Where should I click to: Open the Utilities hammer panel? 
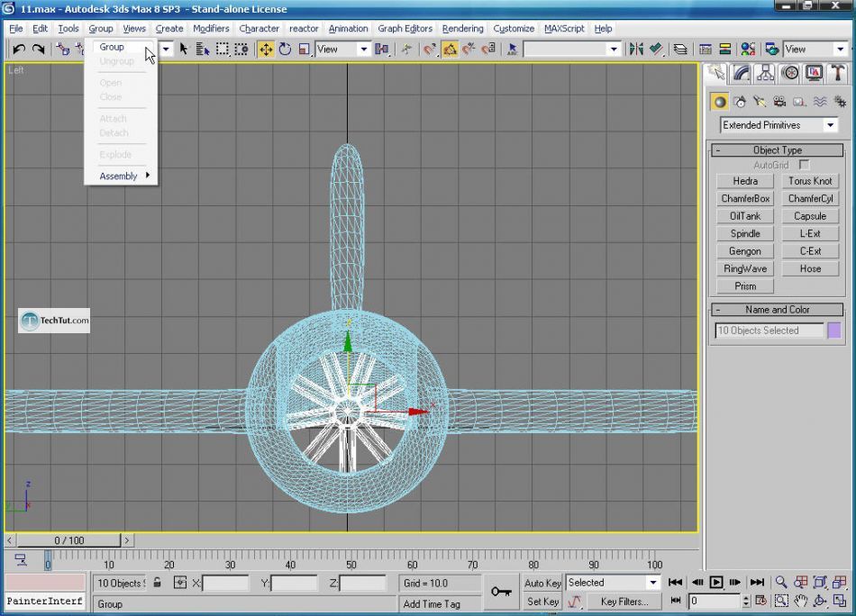[838, 73]
